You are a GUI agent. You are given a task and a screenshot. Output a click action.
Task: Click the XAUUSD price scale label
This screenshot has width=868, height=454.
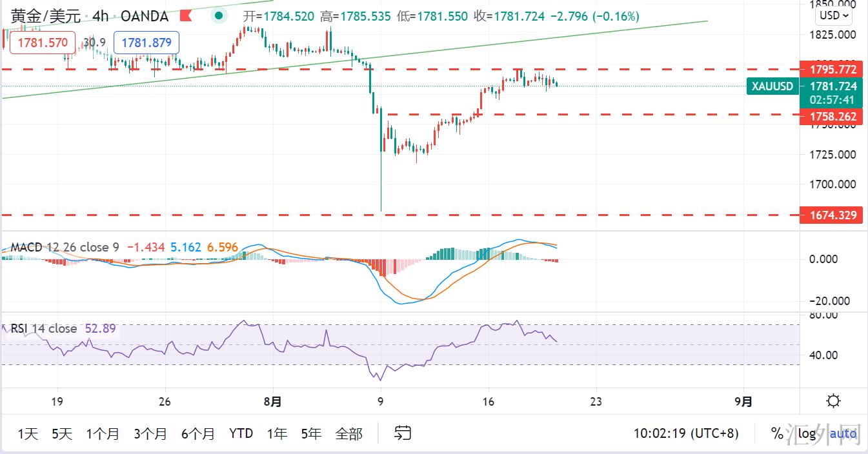click(x=772, y=86)
